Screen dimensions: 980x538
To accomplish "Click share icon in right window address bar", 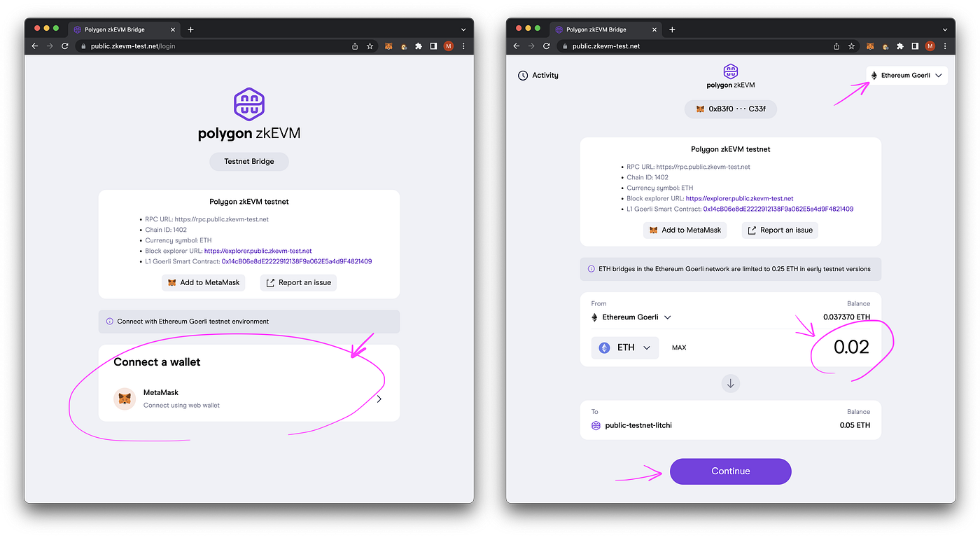I will point(836,46).
